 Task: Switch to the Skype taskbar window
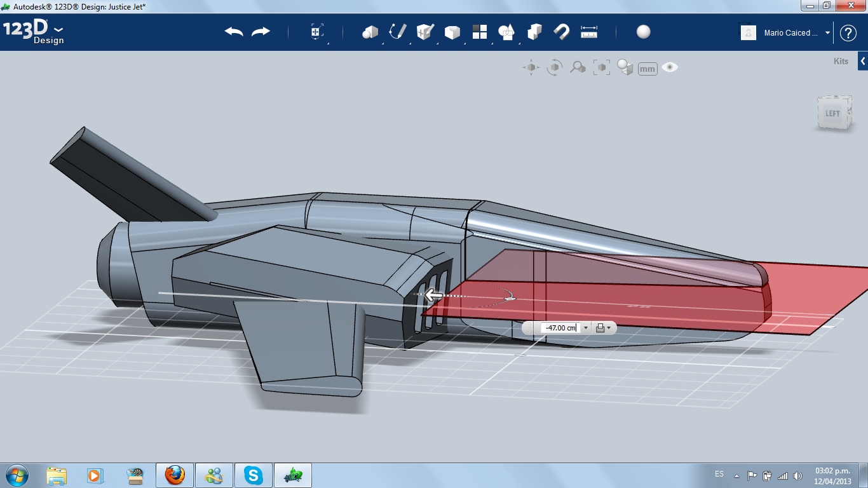pos(254,475)
